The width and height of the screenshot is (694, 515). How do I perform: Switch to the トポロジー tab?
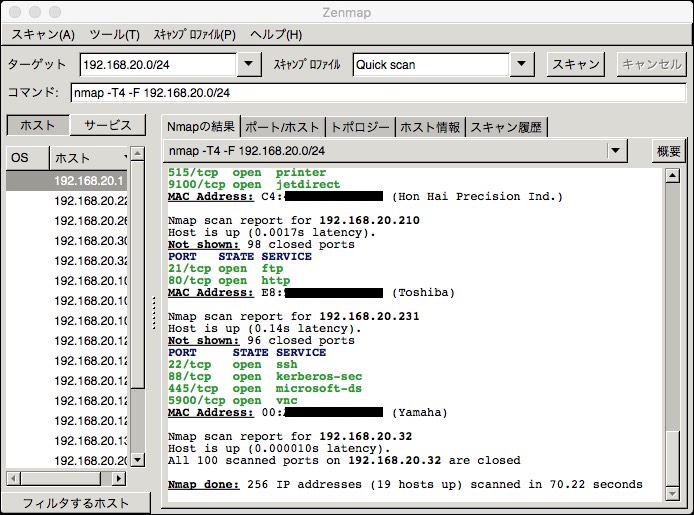click(360, 127)
